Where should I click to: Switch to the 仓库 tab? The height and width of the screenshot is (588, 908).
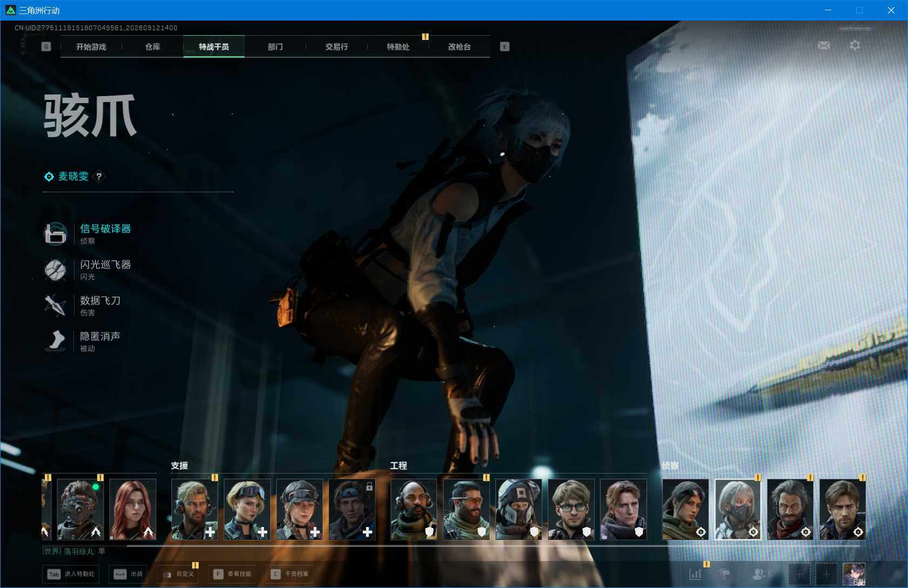[x=153, y=47]
